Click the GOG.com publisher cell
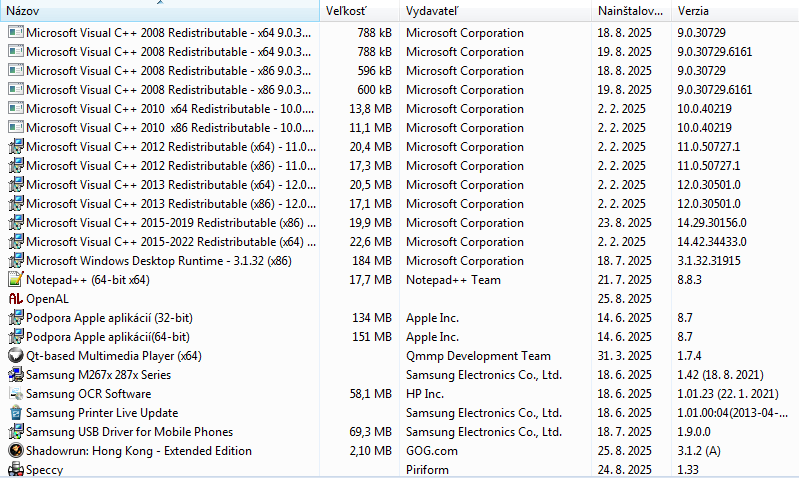This screenshot has height=478, width=799. pyautogui.click(x=432, y=451)
